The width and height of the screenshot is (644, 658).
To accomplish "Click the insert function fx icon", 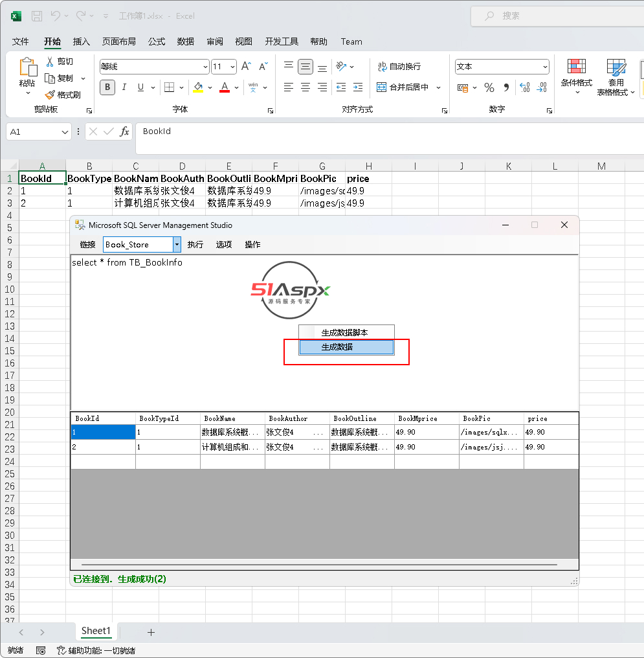I will coord(124,131).
